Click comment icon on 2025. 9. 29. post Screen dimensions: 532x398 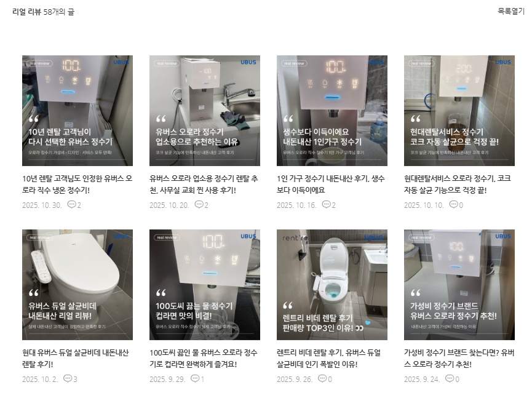click(x=195, y=378)
